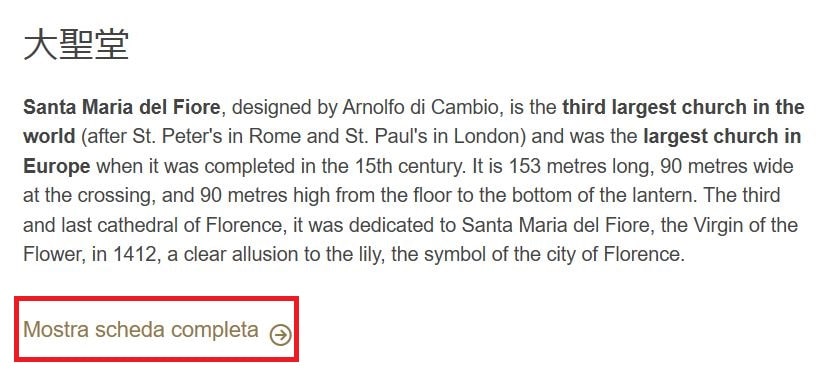Click the bold phrase largest church in

pos(722,137)
